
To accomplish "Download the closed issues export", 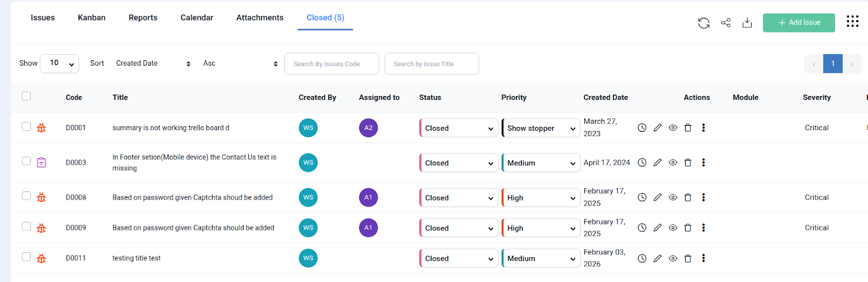I will [x=747, y=23].
